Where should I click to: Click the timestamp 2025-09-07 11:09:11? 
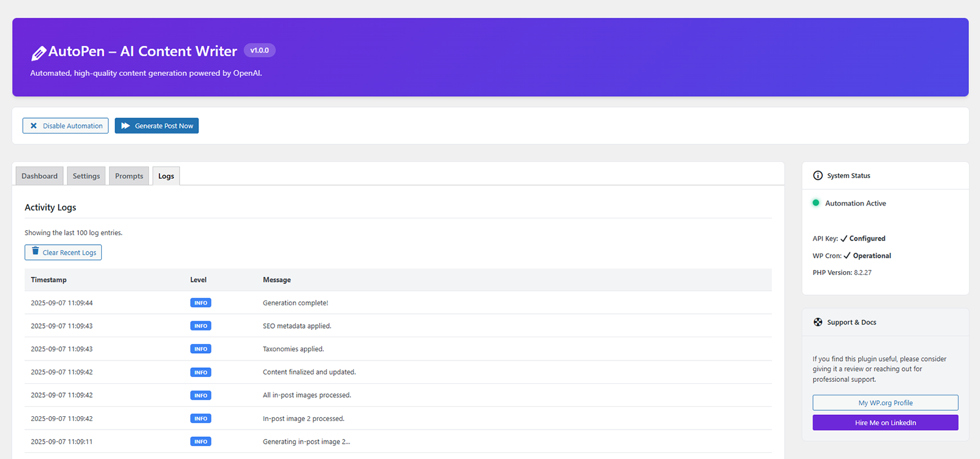click(x=62, y=441)
